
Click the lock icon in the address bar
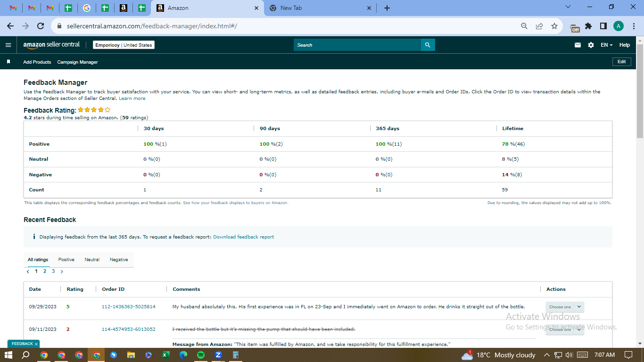pos(59,26)
